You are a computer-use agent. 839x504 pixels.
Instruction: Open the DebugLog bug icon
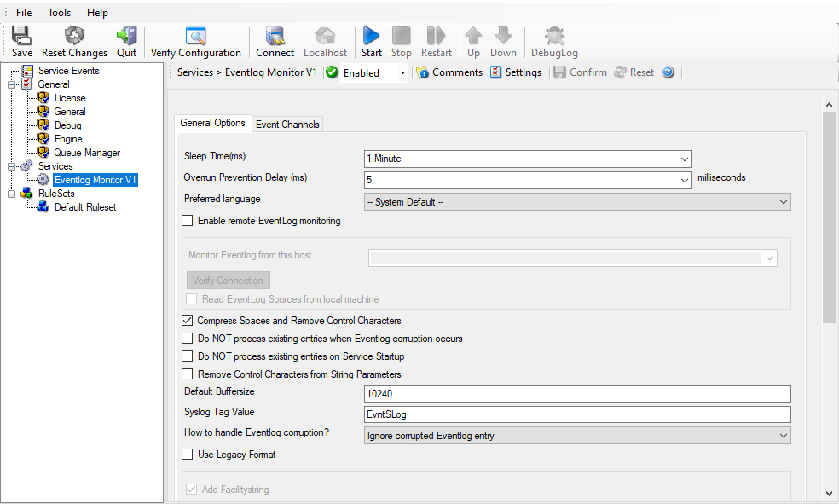(554, 36)
